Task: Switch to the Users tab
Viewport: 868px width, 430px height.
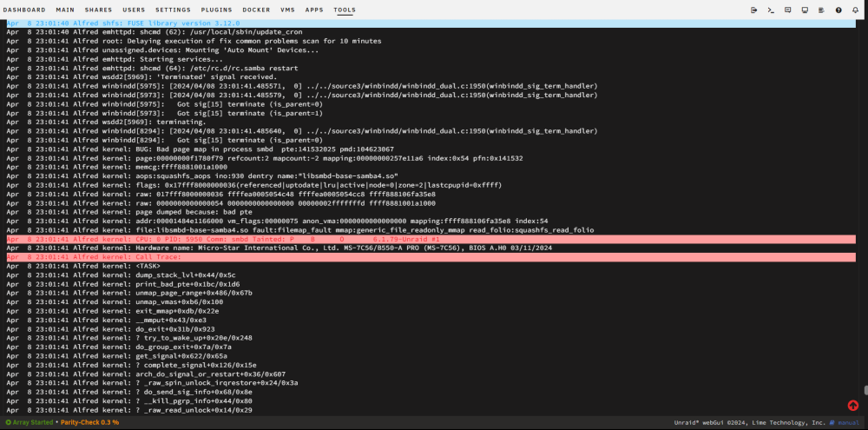Action: pos(134,10)
